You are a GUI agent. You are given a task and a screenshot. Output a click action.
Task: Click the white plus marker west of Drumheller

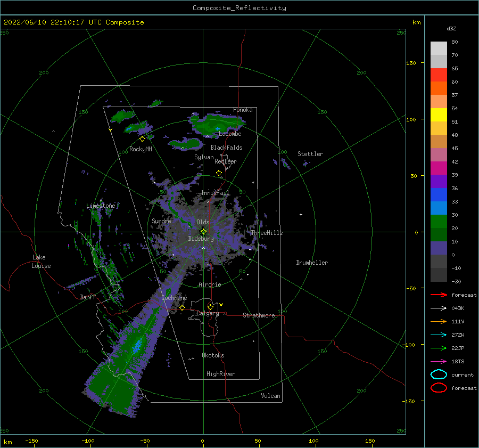pos(301,214)
